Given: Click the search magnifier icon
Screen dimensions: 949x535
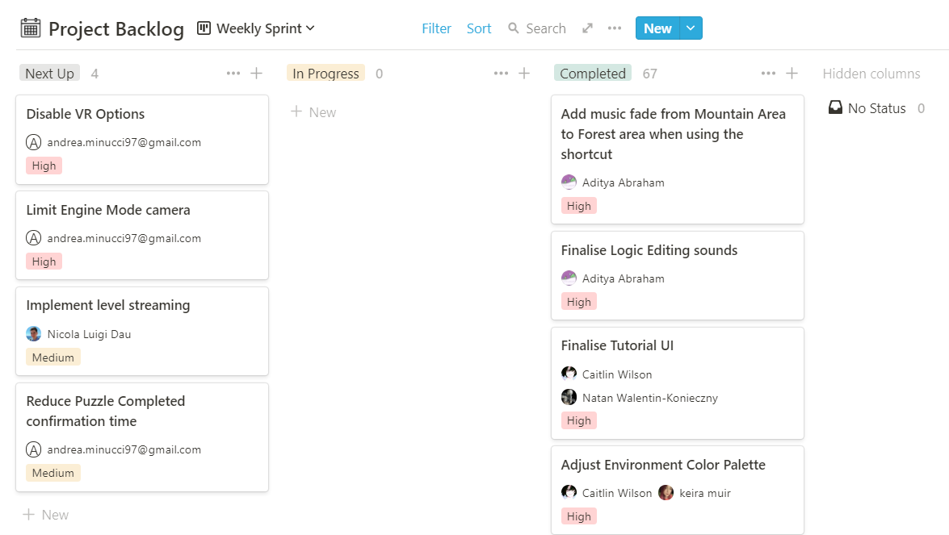Looking at the screenshot, I should (x=514, y=28).
